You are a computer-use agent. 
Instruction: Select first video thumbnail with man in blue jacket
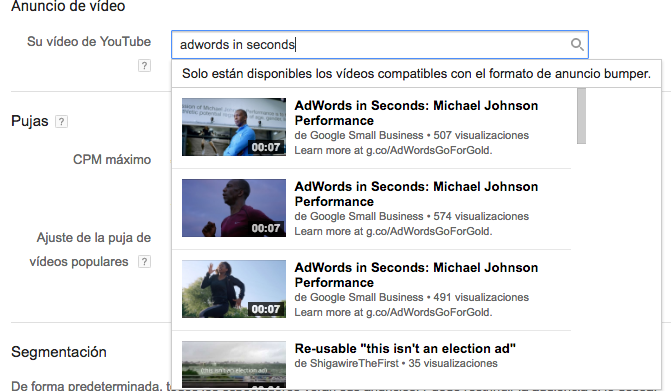coord(234,127)
